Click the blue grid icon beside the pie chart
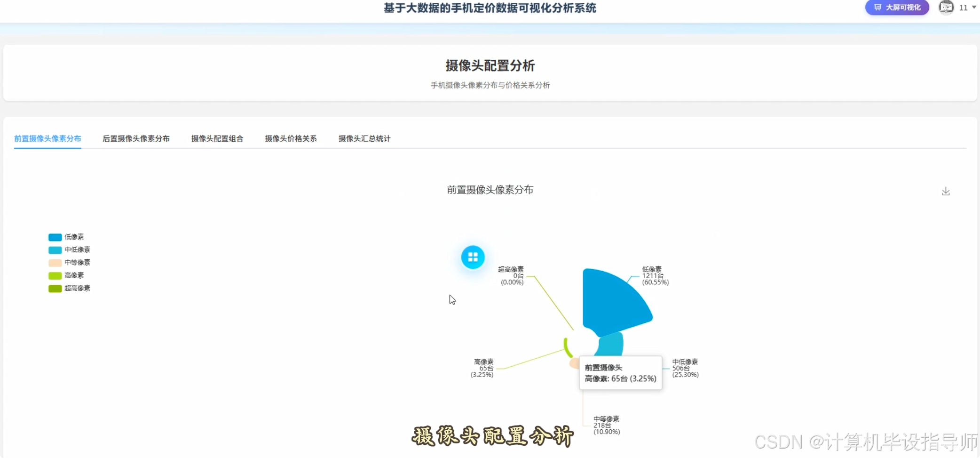 coord(473,257)
